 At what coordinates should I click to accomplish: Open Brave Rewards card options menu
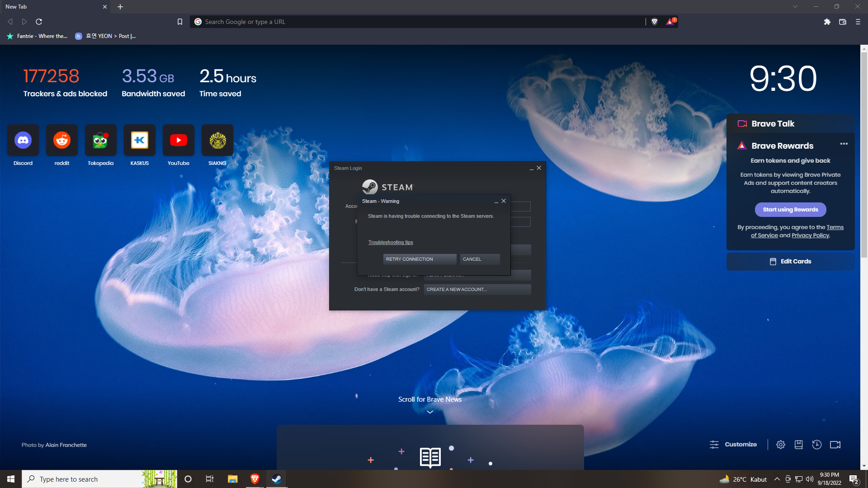[844, 144]
